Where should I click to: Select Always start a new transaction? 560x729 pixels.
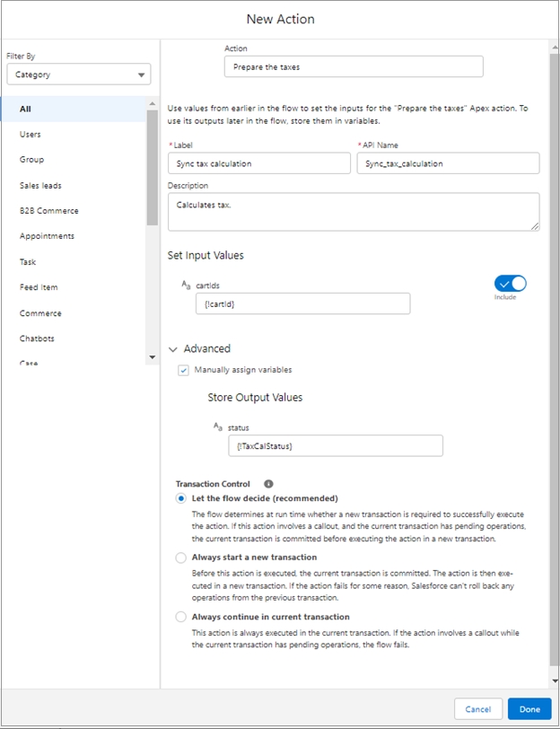[181, 558]
